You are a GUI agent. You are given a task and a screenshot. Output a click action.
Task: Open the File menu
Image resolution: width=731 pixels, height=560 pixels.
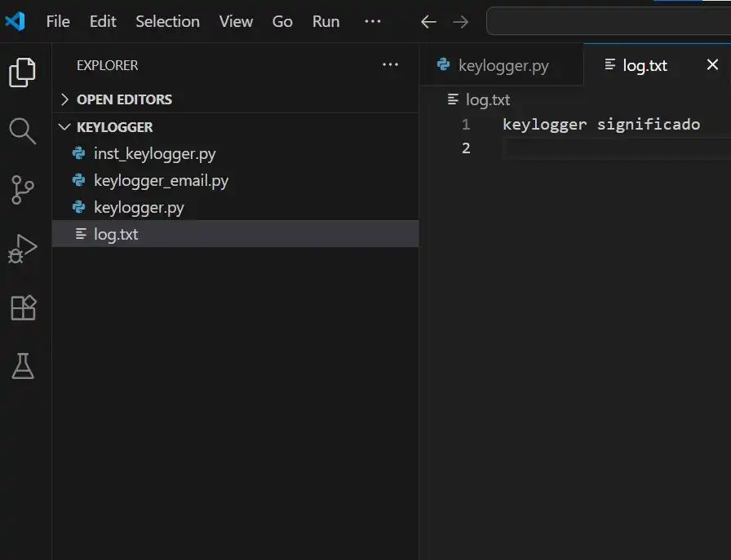[58, 21]
